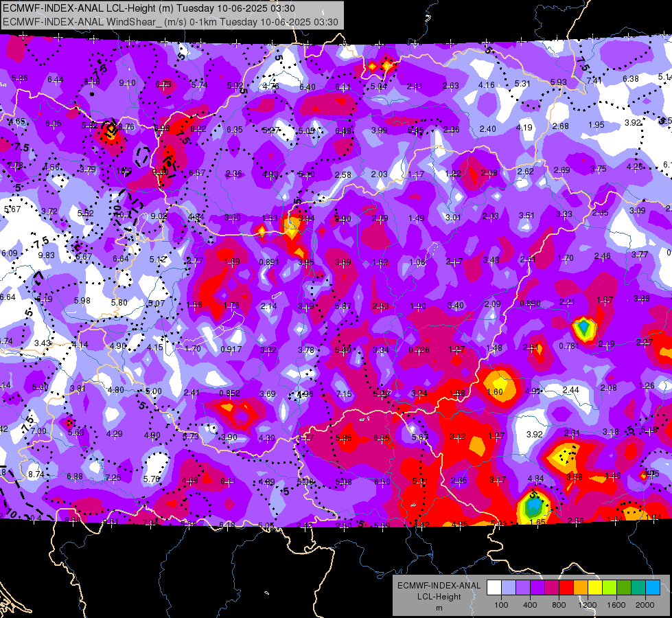Image resolution: width=672 pixels, height=618 pixels.
Task: Click the wind shear value 6.55
Action: [382, 438]
